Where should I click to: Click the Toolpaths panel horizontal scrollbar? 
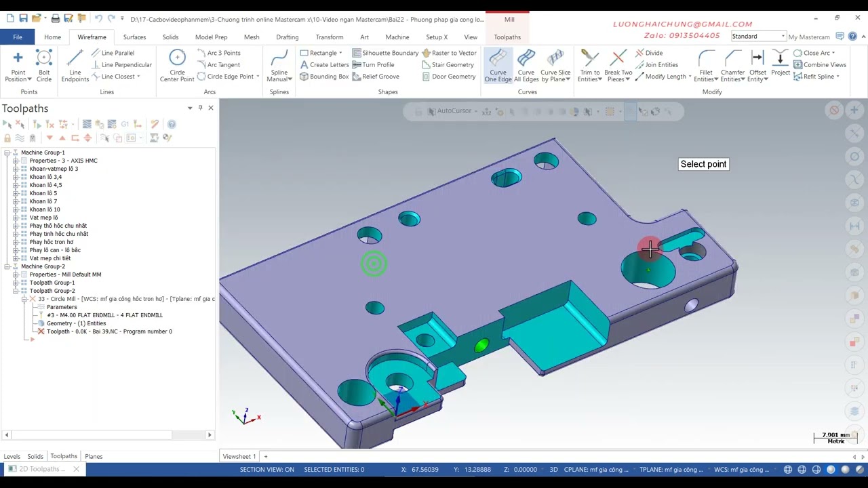click(108, 435)
